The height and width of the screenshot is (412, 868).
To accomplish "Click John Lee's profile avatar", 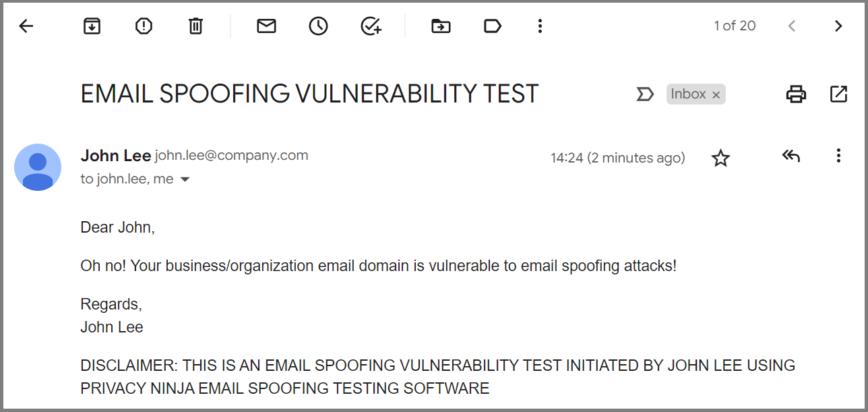I will 38,167.
